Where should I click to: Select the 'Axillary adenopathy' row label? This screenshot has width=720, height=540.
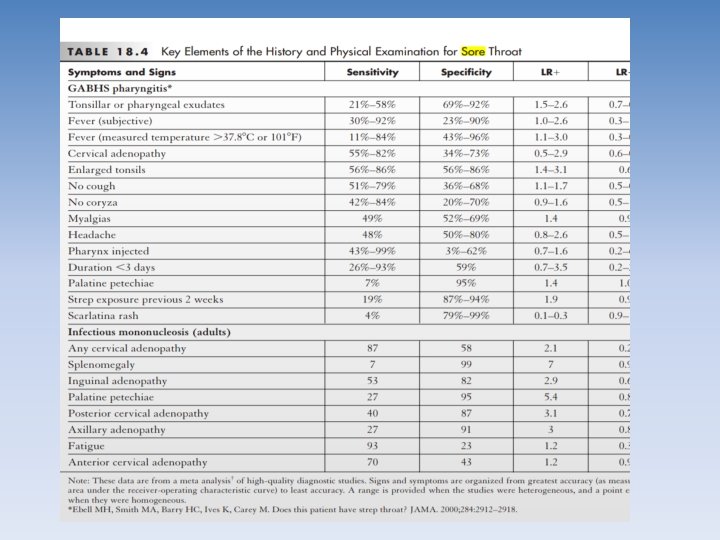click(117, 430)
